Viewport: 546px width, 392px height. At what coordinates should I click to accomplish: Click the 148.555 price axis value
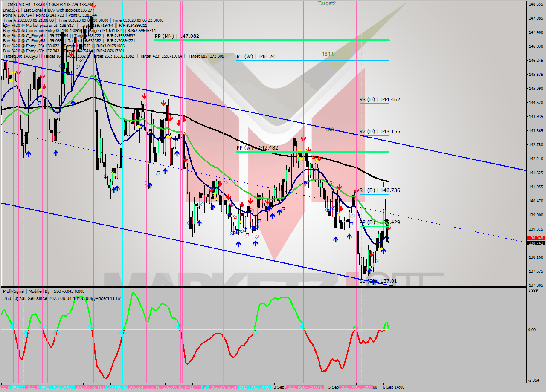[x=535, y=4]
